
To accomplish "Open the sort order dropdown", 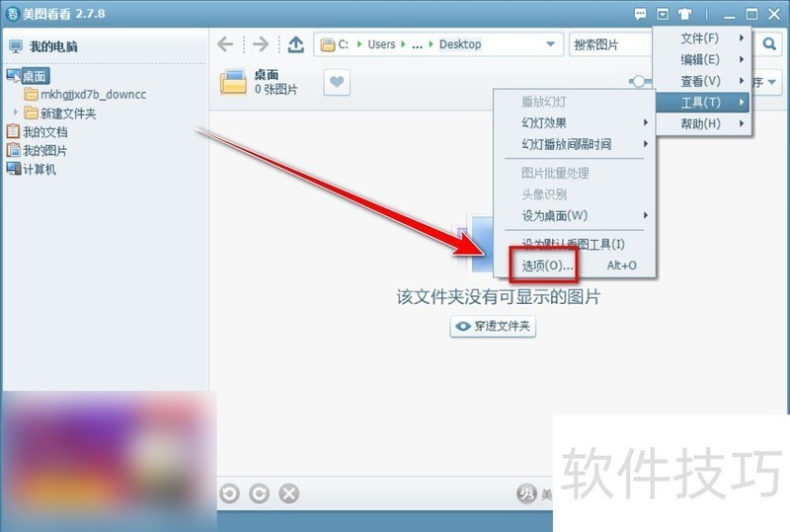I will pos(771,82).
